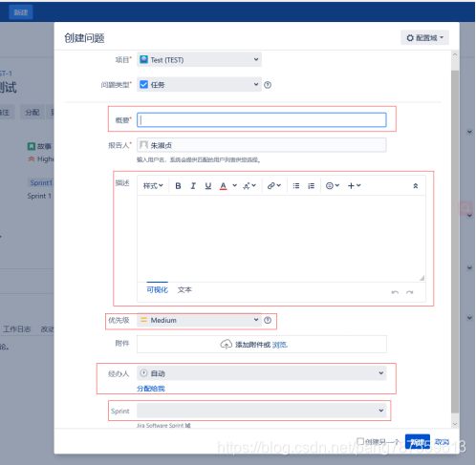Insert a numbered list
476x465 pixels.
pyautogui.click(x=312, y=186)
